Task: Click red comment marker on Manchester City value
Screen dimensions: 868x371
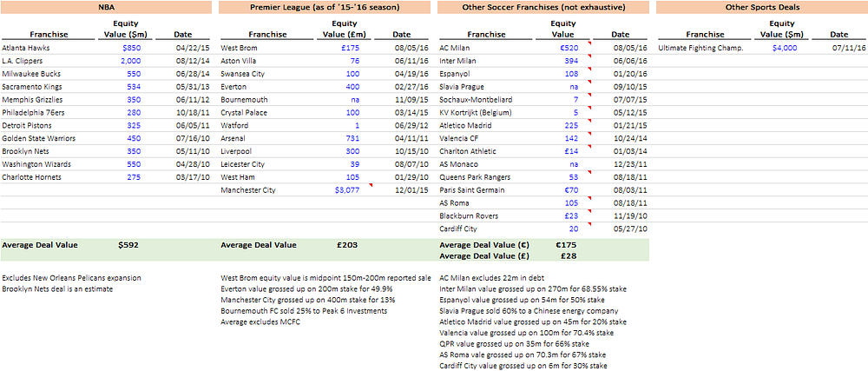Action: (x=369, y=186)
